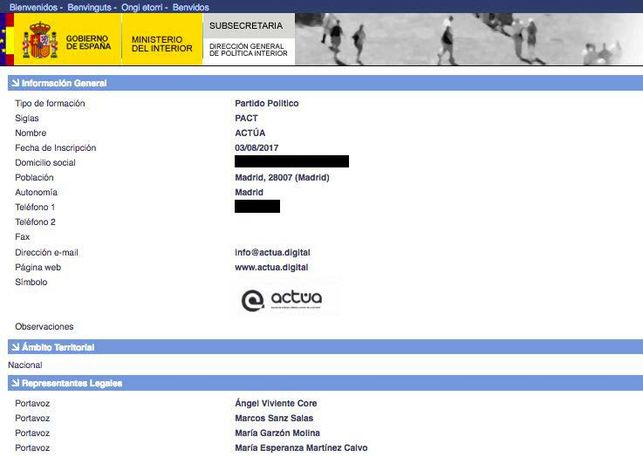Collapse the Ámbito Territorial section arrow
Image resolution: width=643 pixels, height=457 pixels.
(15, 347)
